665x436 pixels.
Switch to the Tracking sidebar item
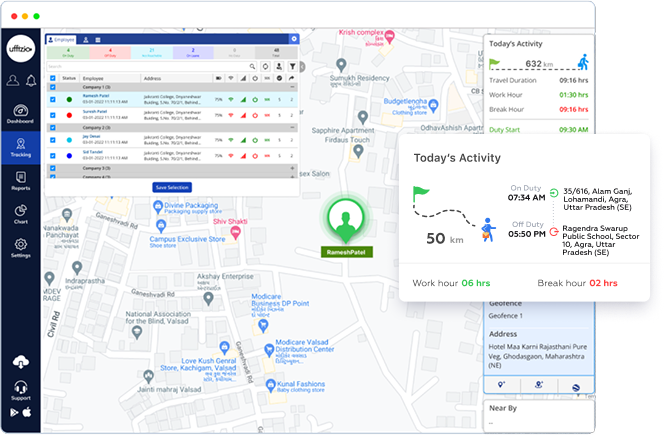coord(21,147)
